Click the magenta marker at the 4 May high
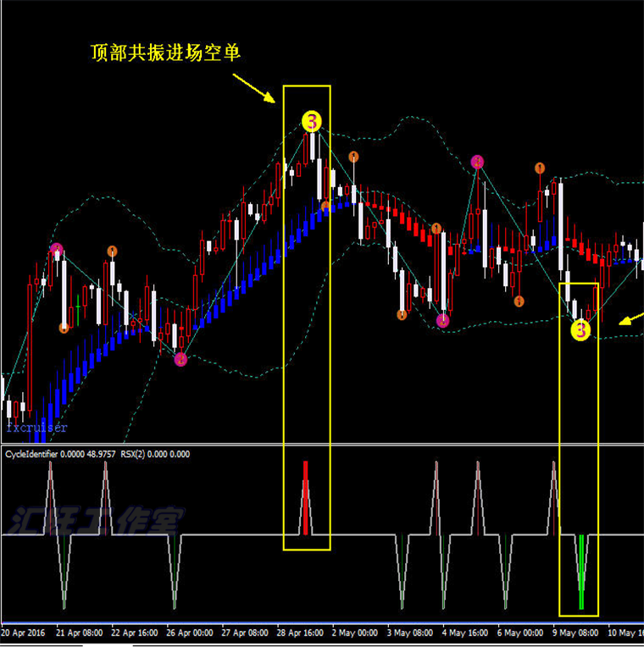The image size is (644, 652). pos(477,162)
